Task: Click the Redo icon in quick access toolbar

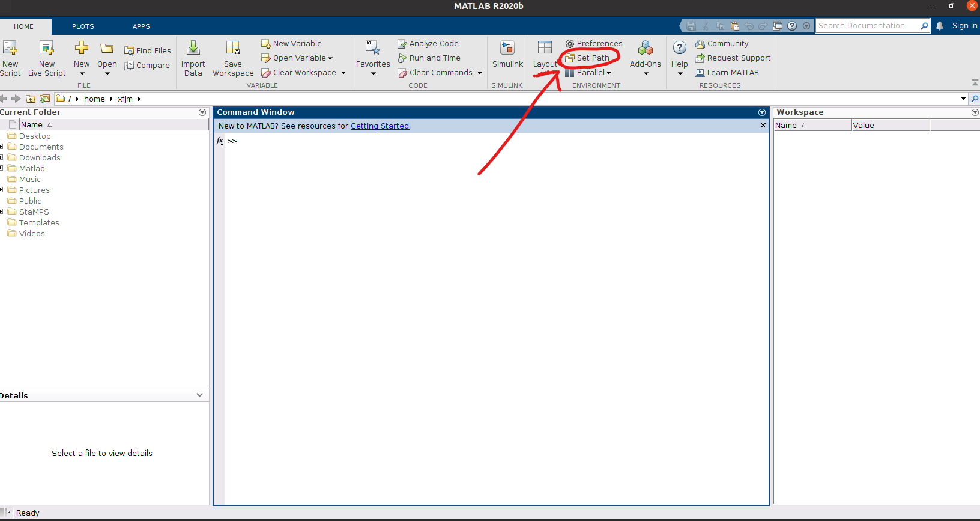Action: click(763, 26)
